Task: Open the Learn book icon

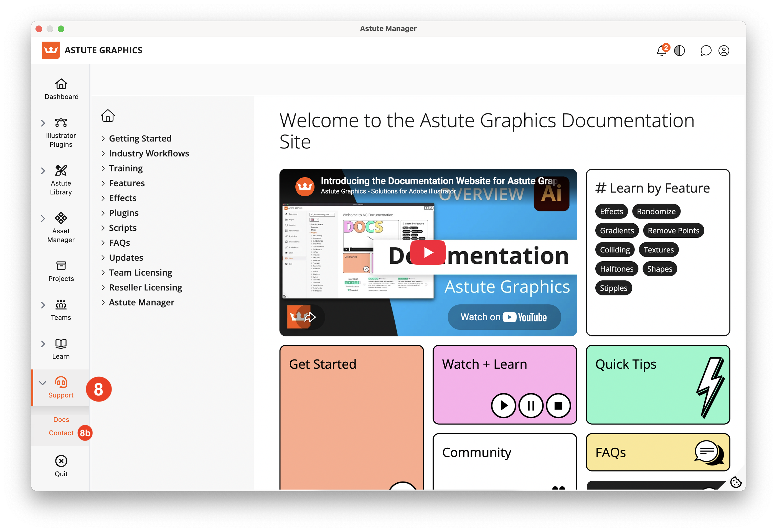Action: click(x=61, y=343)
